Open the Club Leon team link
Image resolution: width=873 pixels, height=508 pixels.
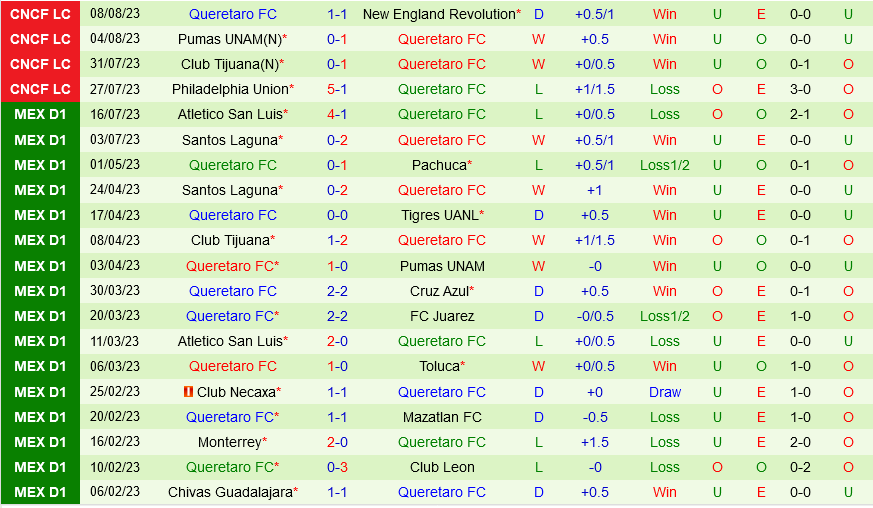(x=441, y=467)
